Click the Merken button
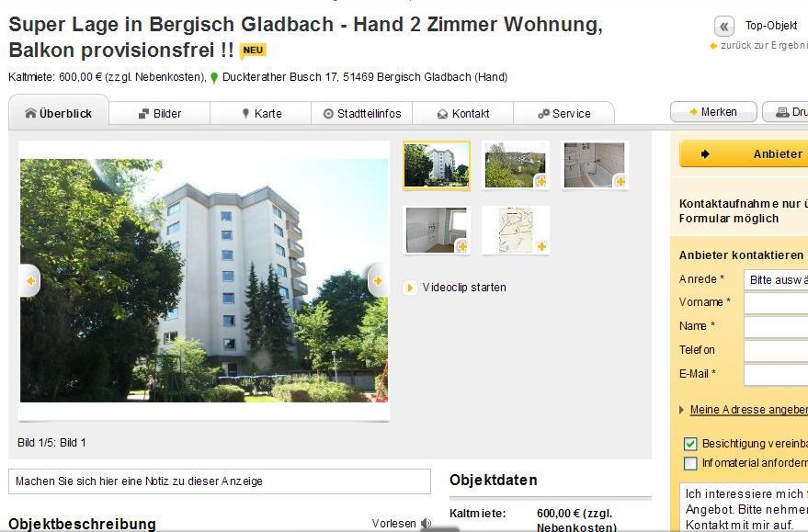Screen dimensions: 808x532 point(713,112)
